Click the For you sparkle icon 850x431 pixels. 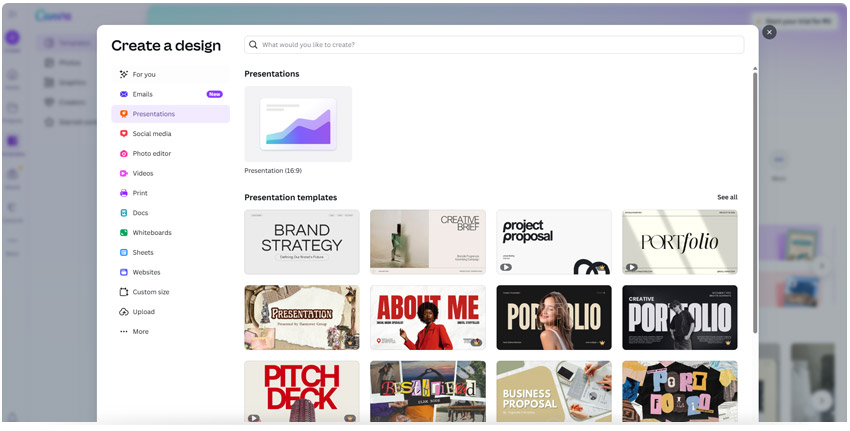[x=124, y=74]
